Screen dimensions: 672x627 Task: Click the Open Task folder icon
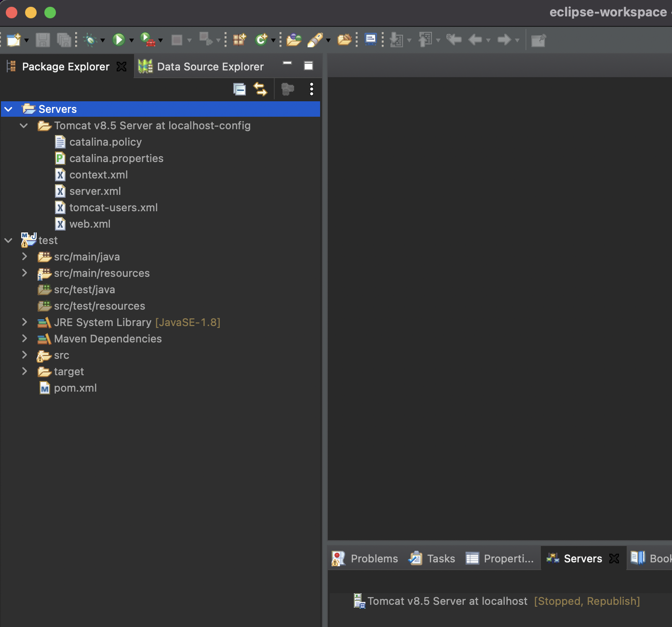pos(344,40)
